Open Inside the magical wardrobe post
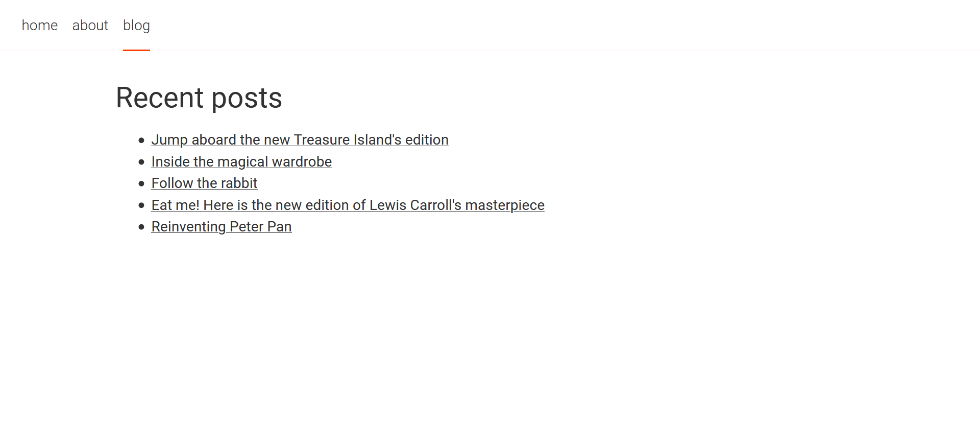 pos(241,161)
